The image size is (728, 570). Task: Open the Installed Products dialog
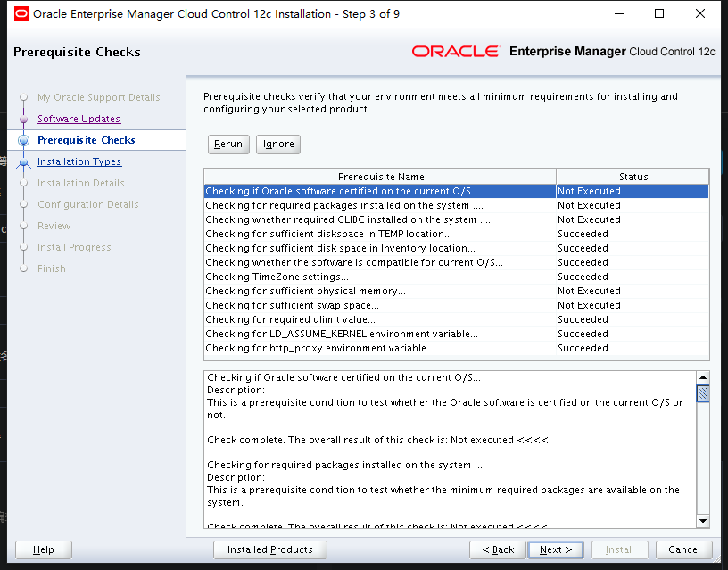point(270,549)
